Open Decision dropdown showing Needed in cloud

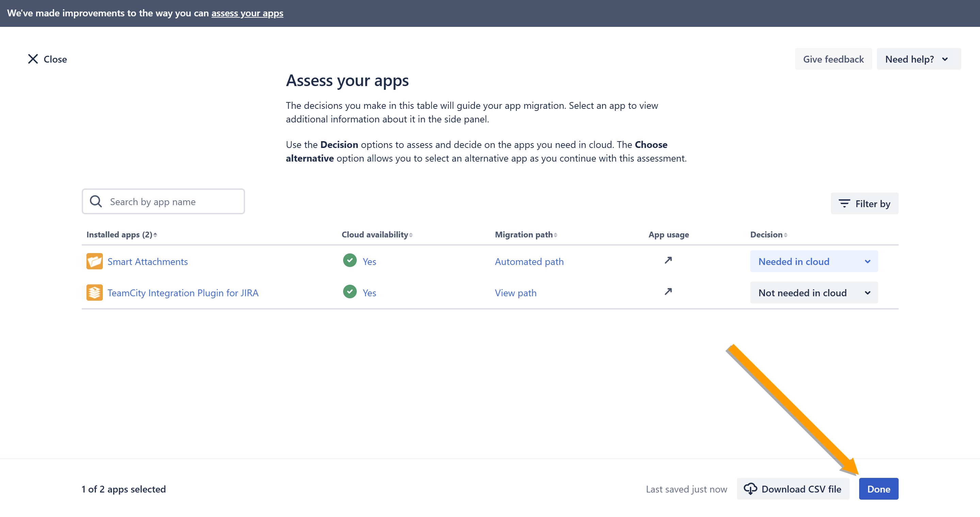tap(814, 261)
